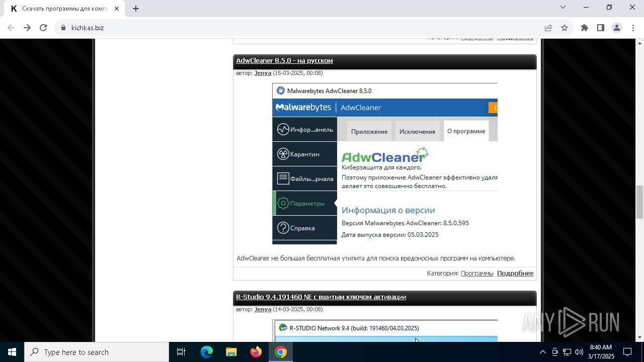Switch to Chrome taskbar icon
This screenshot has height=362, width=644.
pos(281,352)
